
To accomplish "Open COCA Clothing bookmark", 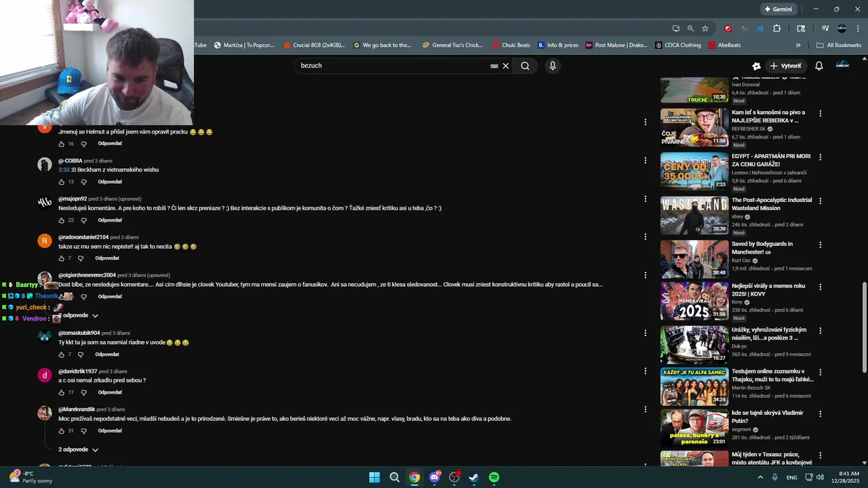I will coord(678,45).
